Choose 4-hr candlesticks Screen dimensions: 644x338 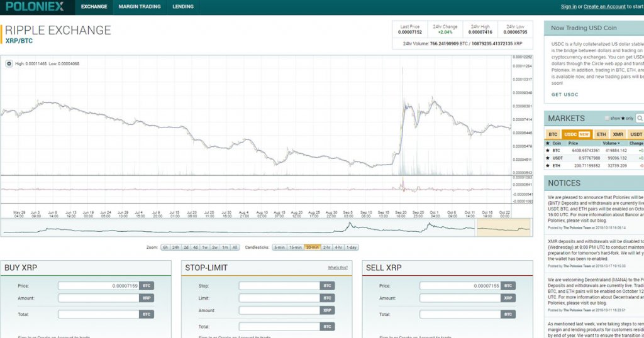click(x=338, y=248)
